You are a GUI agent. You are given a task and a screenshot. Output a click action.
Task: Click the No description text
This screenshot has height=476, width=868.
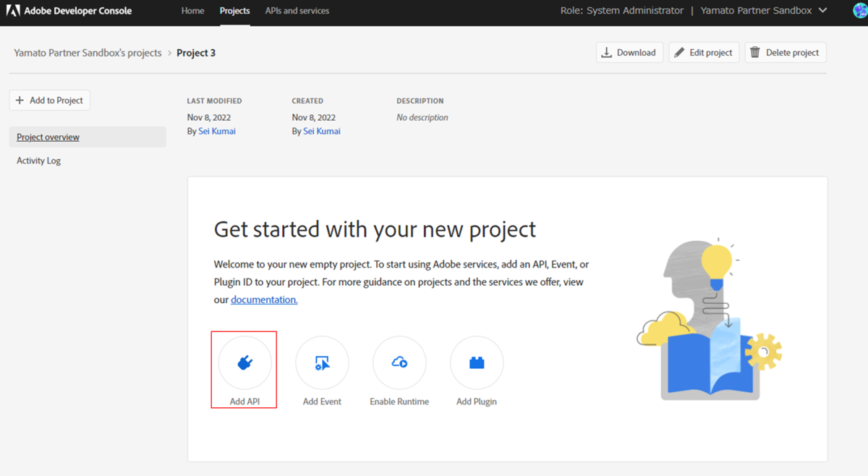point(422,117)
